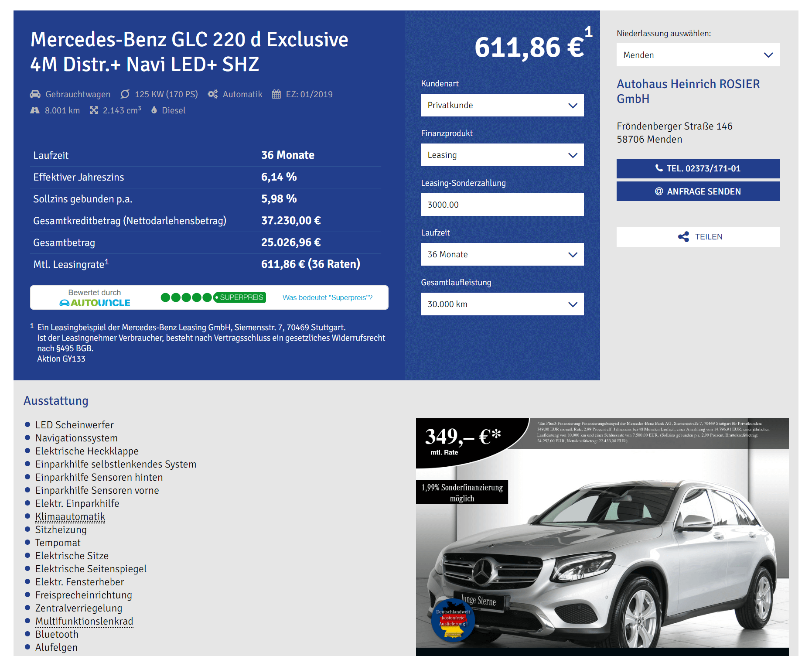This screenshot has width=812, height=656.
Task: Open the Kundenart dropdown showing Privatkunde
Action: click(x=502, y=105)
